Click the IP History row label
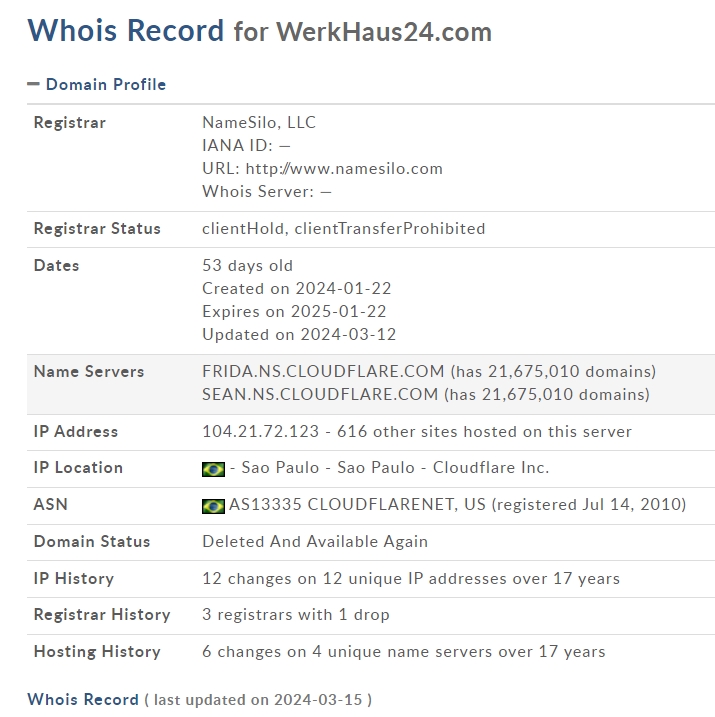This screenshot has width=715, height=717. (74, 578)
